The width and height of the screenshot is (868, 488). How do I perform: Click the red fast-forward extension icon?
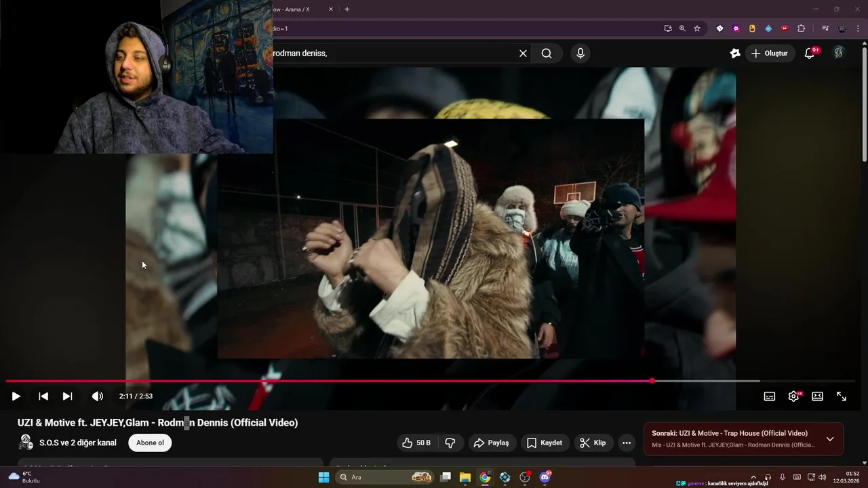coord(785,28)
